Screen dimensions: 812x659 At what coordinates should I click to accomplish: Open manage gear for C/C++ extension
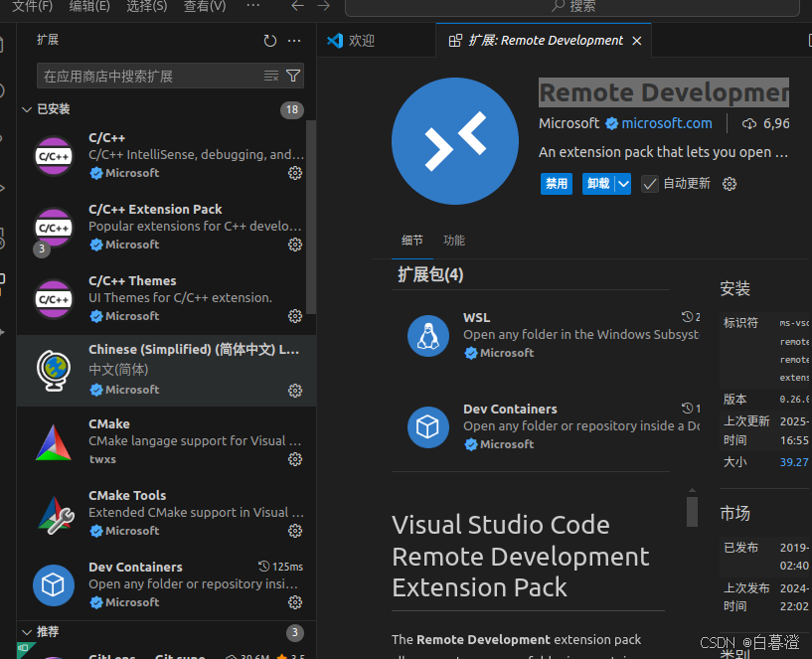[x=295, y=173]
